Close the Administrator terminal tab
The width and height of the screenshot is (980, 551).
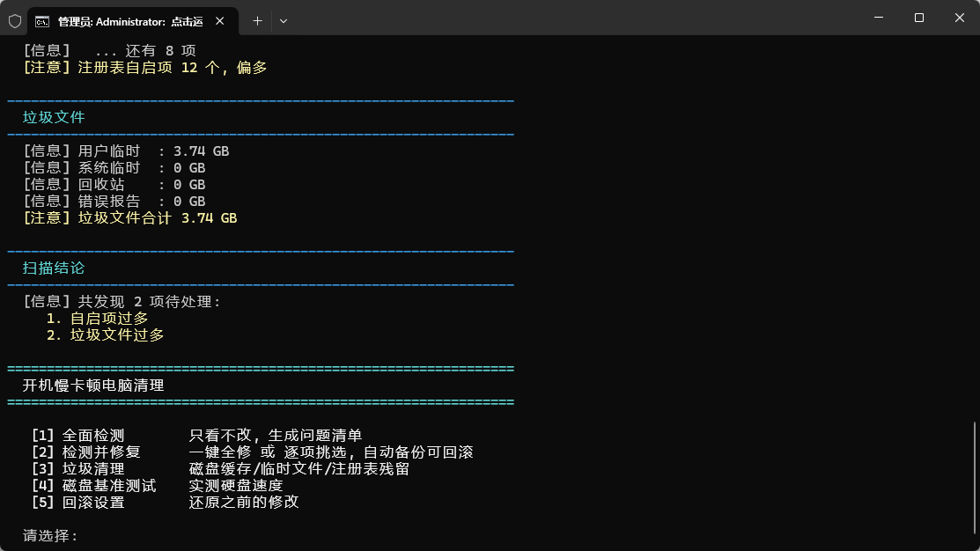(x=219, y=21)
